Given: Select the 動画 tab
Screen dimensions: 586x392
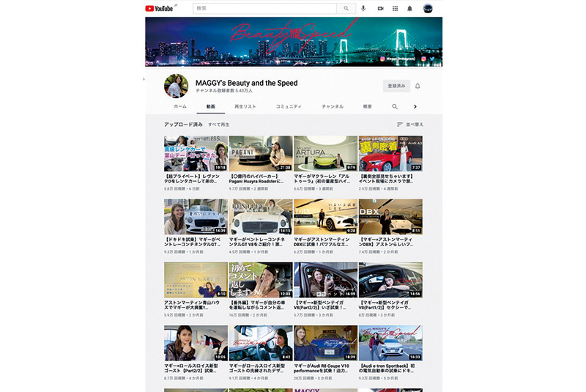Looking at the screenshot, I should (211, 106).
